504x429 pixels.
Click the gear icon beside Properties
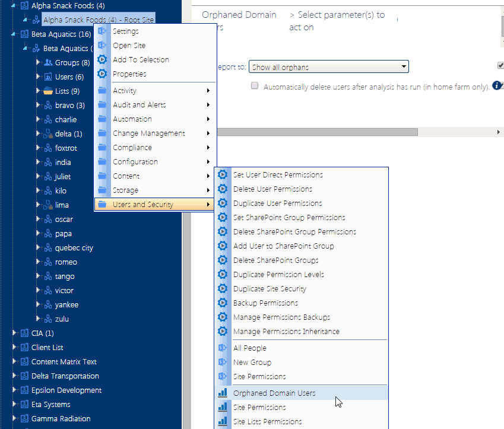(x=102, y=74)
